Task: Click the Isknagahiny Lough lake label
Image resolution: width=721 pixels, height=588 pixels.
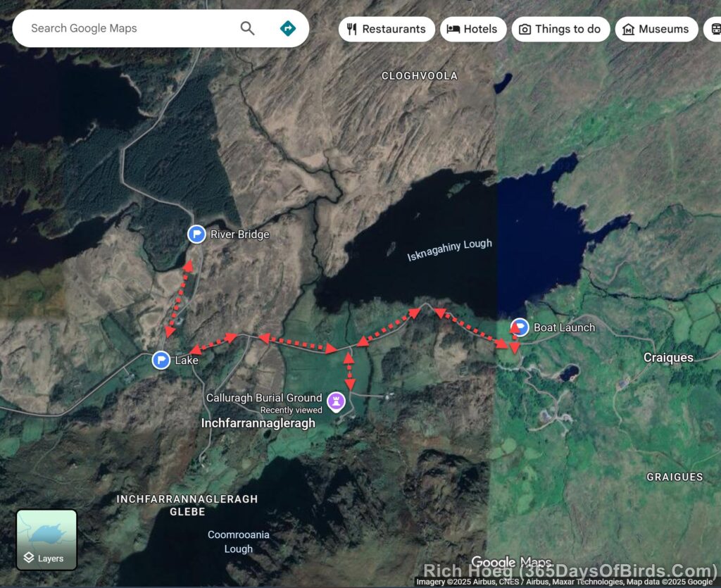Action: 449,250
